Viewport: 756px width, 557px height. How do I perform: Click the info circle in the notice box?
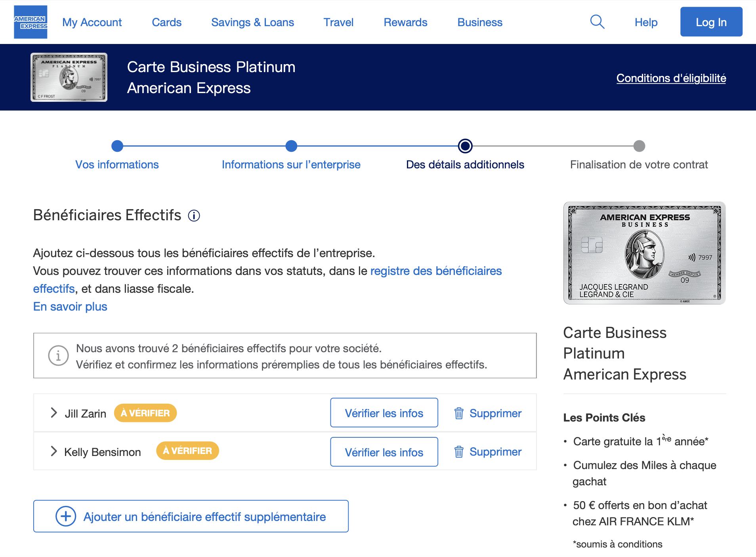tap(58, 356)
